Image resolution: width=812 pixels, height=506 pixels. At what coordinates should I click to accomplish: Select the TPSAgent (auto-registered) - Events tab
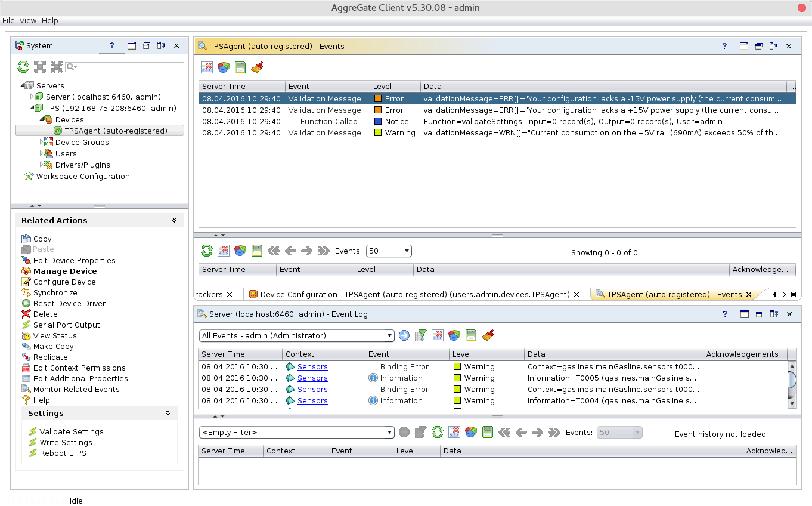coord(674,294)
